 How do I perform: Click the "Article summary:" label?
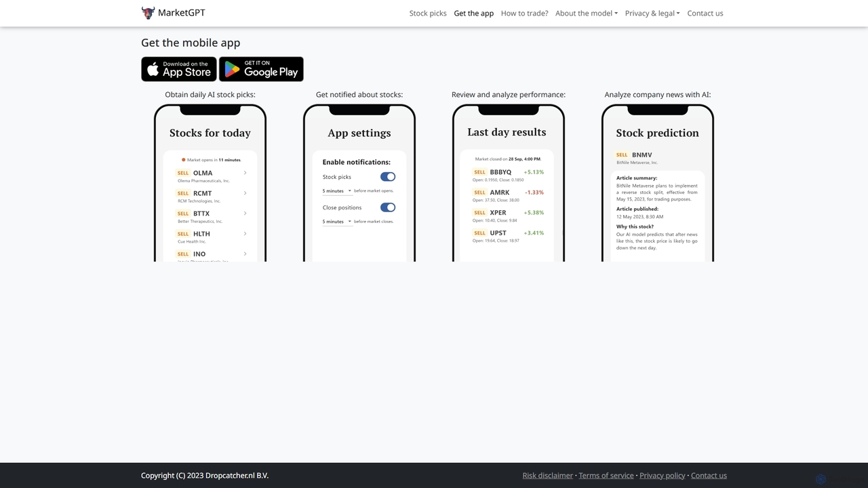click(x=637, y=178)
